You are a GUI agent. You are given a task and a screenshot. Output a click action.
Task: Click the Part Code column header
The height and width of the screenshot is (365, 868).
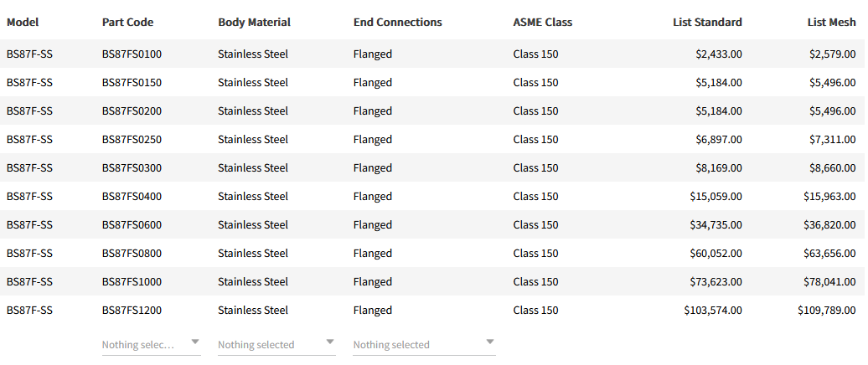tap(127, 23)
